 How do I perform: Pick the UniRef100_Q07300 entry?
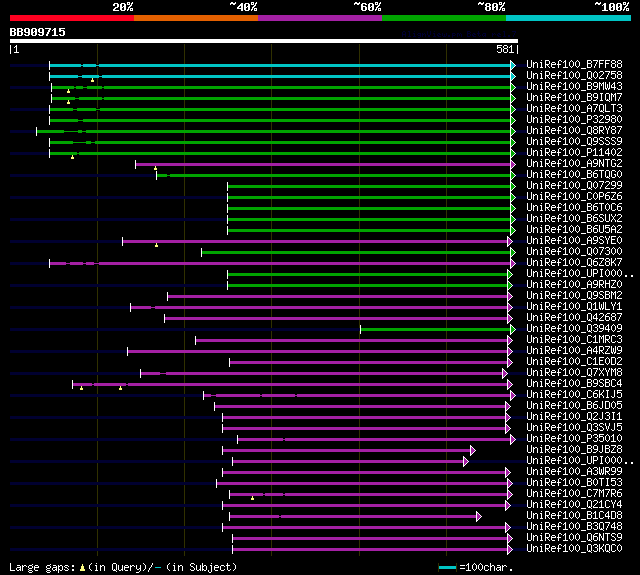pyautogui.click(x=574, y=252)
